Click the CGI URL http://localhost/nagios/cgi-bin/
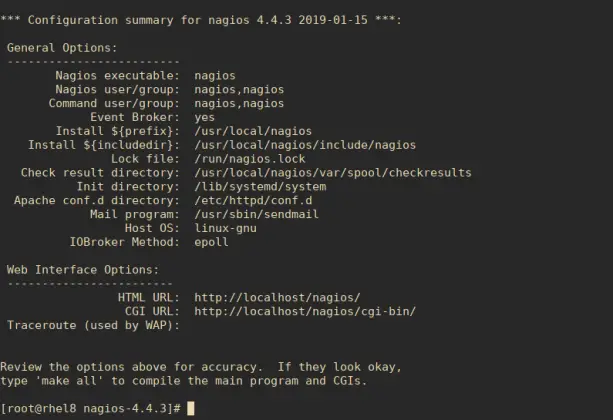The image size is (613, 420). click(305, 311)
